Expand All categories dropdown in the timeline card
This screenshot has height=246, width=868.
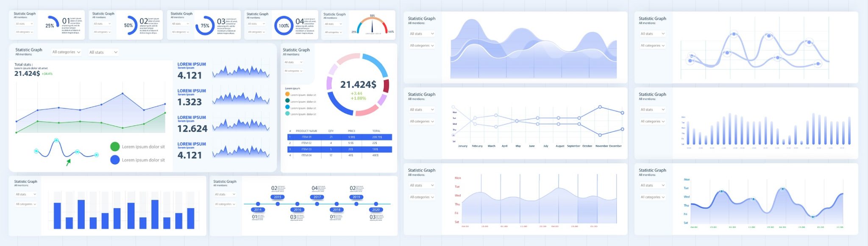pos(225,204)
